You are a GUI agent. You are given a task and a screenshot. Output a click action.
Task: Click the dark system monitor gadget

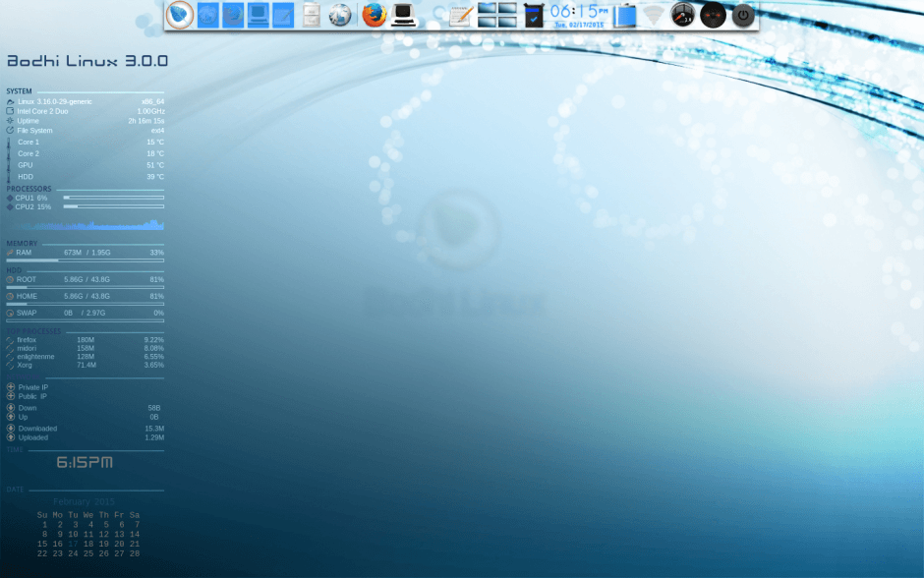[x=714, y=16]
